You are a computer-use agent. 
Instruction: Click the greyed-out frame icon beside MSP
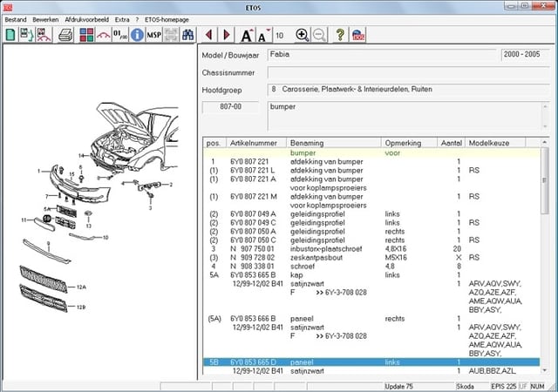pyautogui.click(x=171, y=35)
